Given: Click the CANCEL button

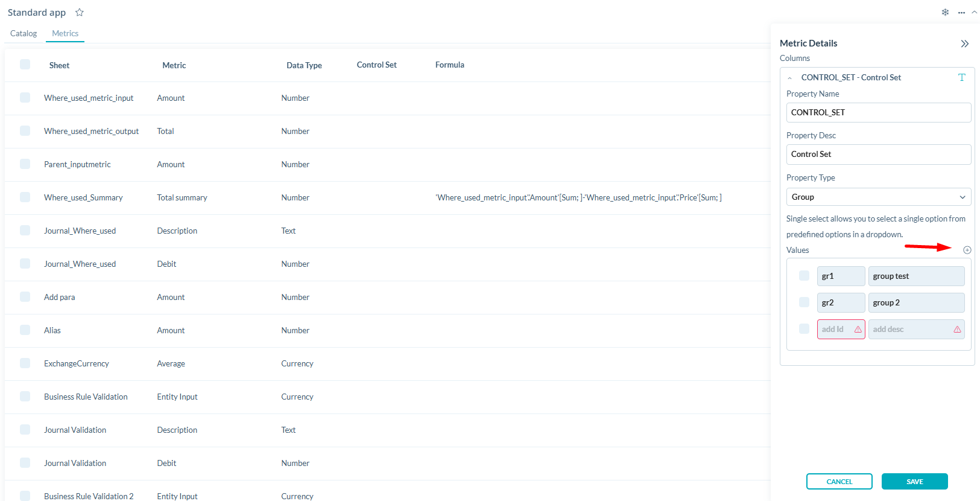Looking at the screenshot, I should [839, 482].
